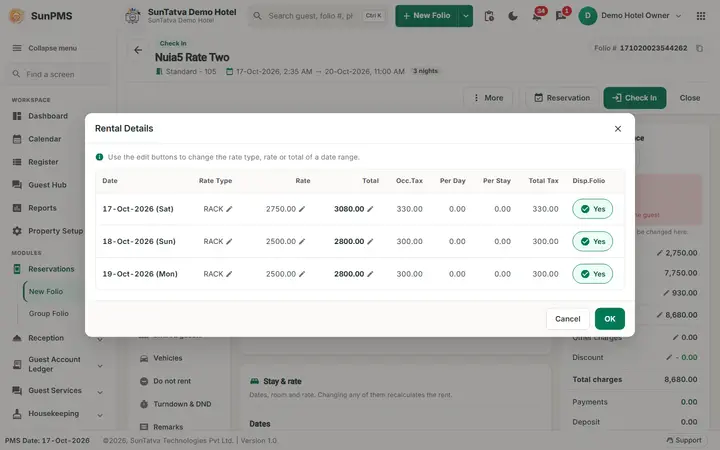The image size is (720, 450).
Task: Select New Folio submenu item
Action: tap(46, 292)
